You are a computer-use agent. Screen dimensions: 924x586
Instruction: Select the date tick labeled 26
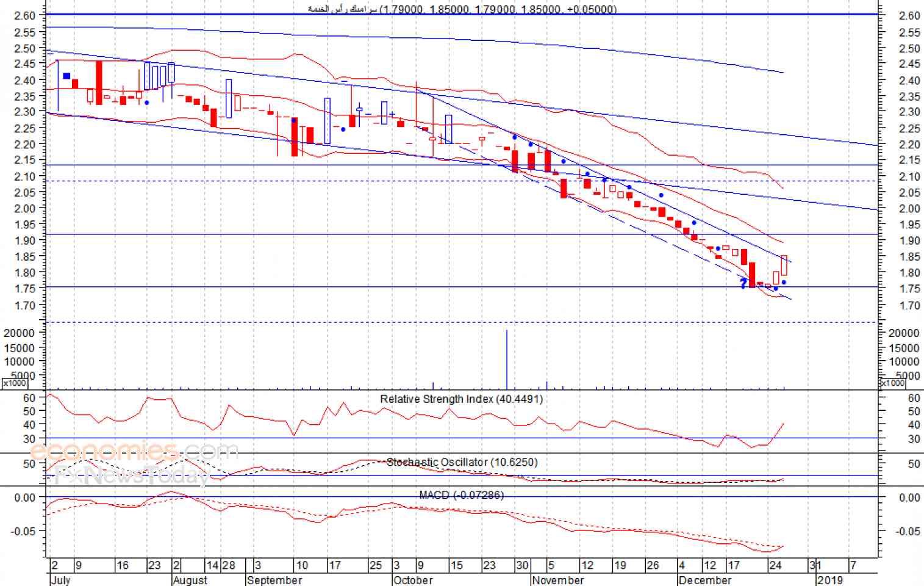click(653, 565)
